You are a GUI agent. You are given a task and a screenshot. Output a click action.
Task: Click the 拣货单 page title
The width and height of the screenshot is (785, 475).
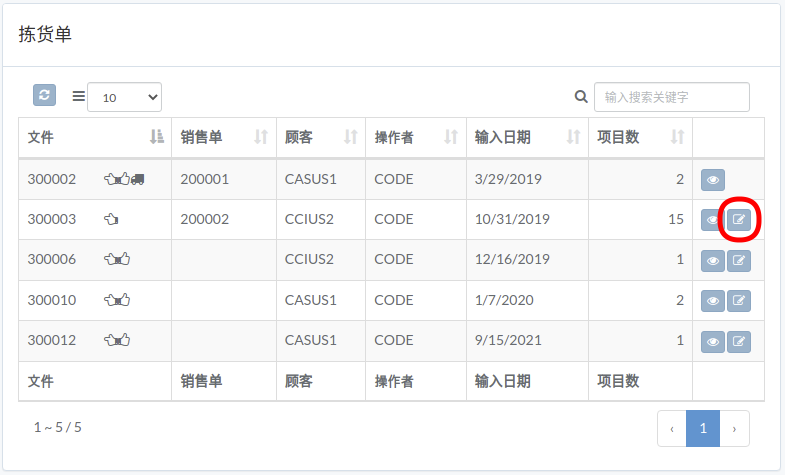45,35
